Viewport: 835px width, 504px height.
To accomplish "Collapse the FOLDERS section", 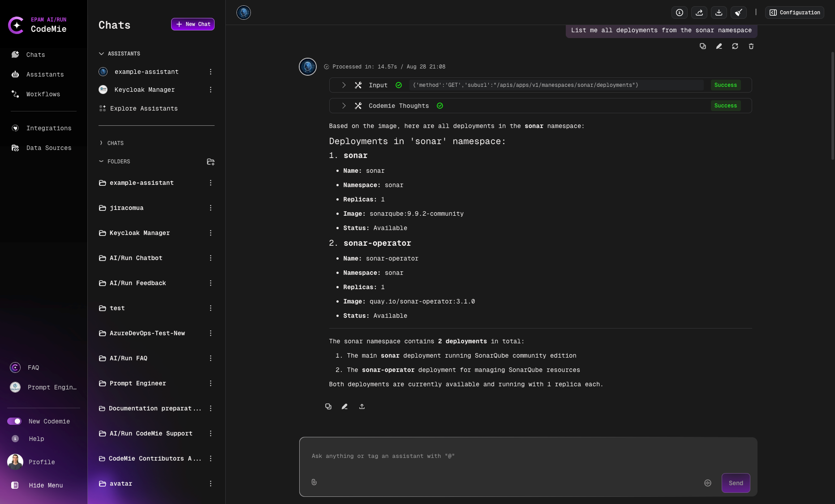I will click(101, 162).
